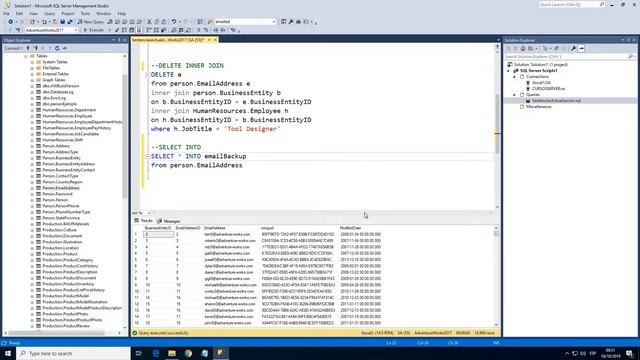Open the 'emailed' find combo box dropdown
The width and height of the screenshot is (640, 360).
point(274,22)
